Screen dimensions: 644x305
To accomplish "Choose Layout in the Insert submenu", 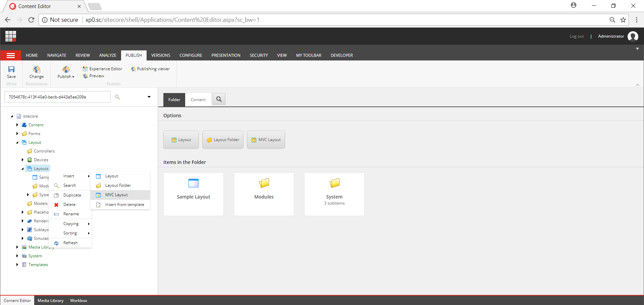I will [x=120, y=176].
